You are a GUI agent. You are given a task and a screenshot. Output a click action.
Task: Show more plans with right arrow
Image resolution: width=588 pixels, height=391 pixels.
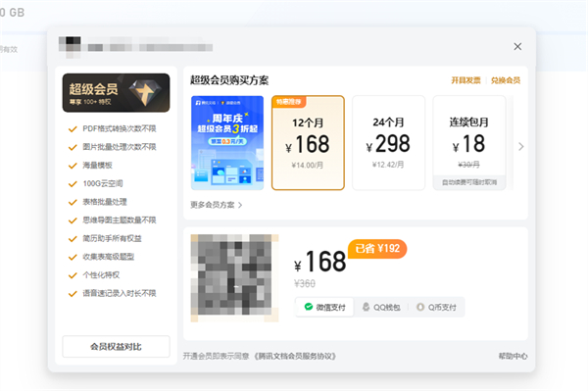pos(521,147)
